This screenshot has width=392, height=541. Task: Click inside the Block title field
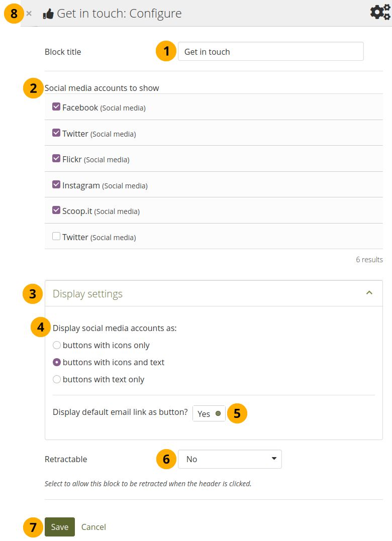click(x=270, y=51)
